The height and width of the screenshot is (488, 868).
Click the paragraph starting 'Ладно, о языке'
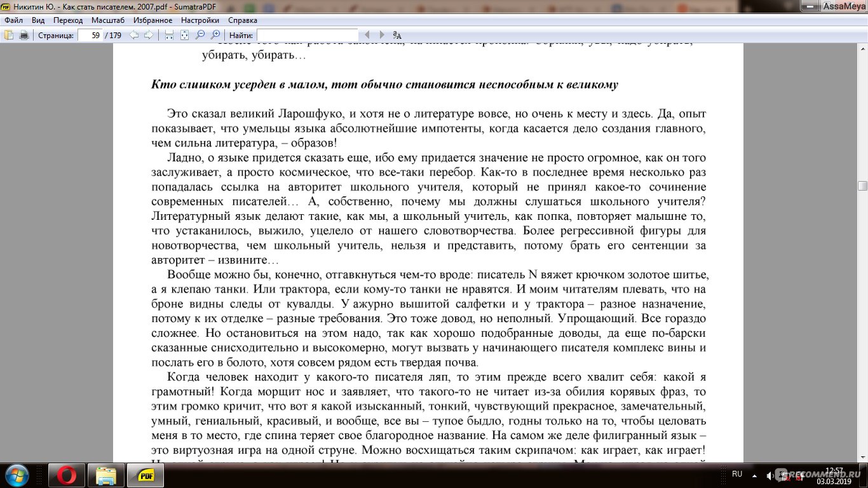(x=429, y=209)
